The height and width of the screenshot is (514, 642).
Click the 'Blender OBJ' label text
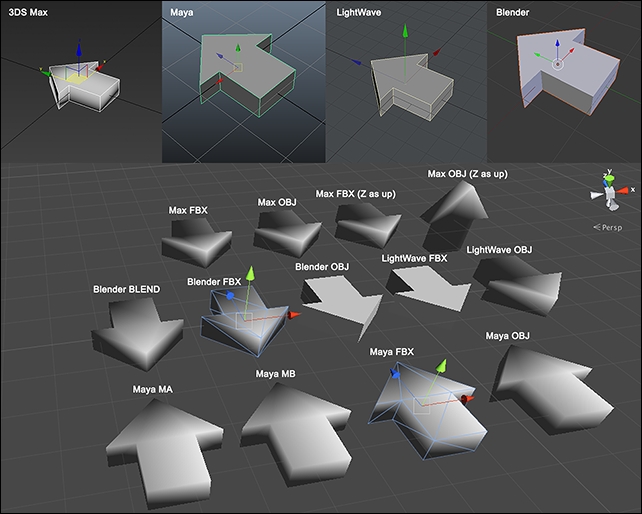[322, 267]
